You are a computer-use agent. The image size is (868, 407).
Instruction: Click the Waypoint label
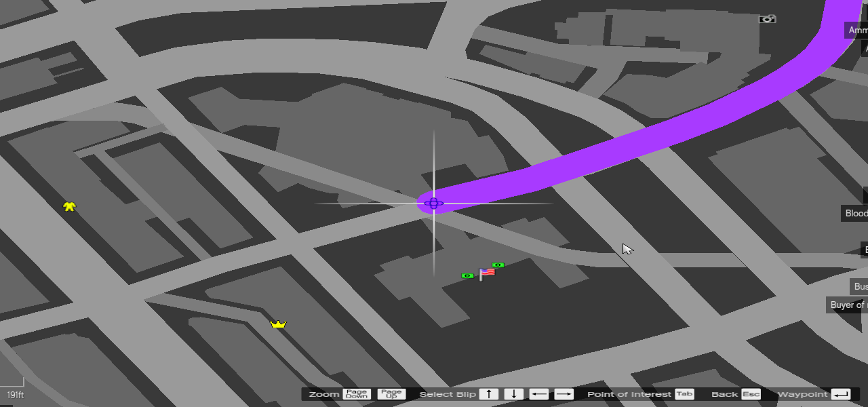(x=803, y=394)
